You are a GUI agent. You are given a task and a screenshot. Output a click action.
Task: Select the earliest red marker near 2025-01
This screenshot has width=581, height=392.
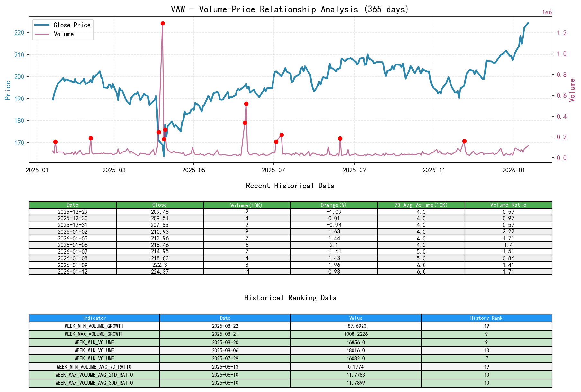point(55,141)
